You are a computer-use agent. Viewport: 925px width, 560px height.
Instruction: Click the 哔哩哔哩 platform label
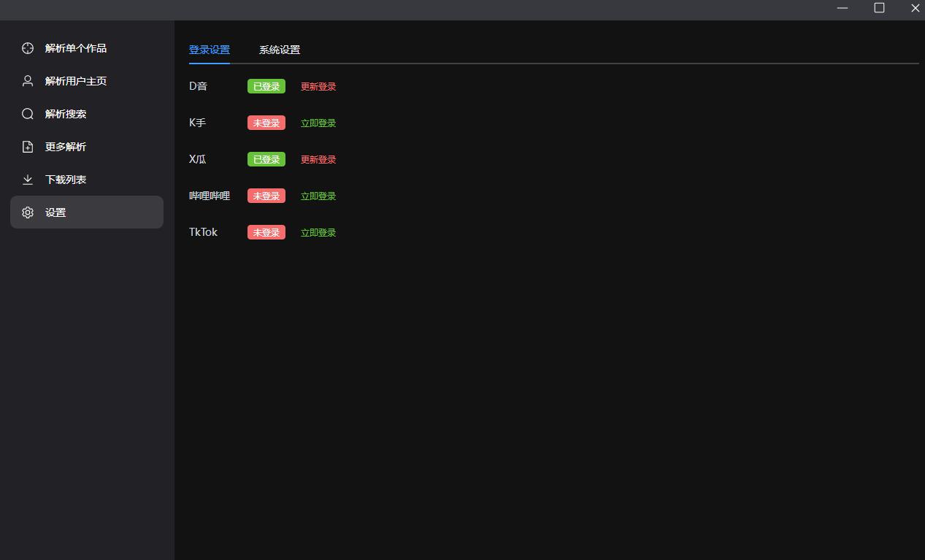click(210, 196)
